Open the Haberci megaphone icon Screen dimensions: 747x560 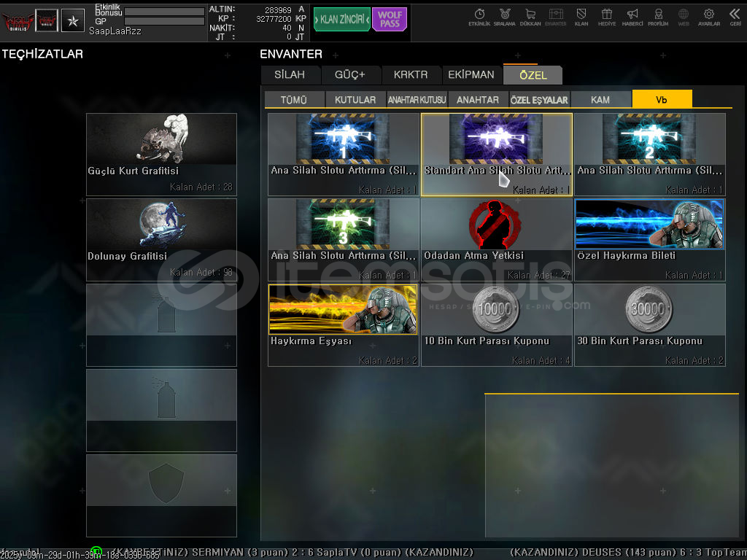pyautogui.click(x=632, y=17)
